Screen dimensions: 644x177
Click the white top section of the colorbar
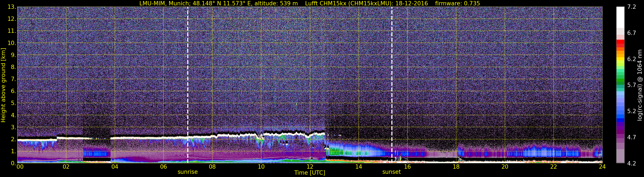pos(620,17)
